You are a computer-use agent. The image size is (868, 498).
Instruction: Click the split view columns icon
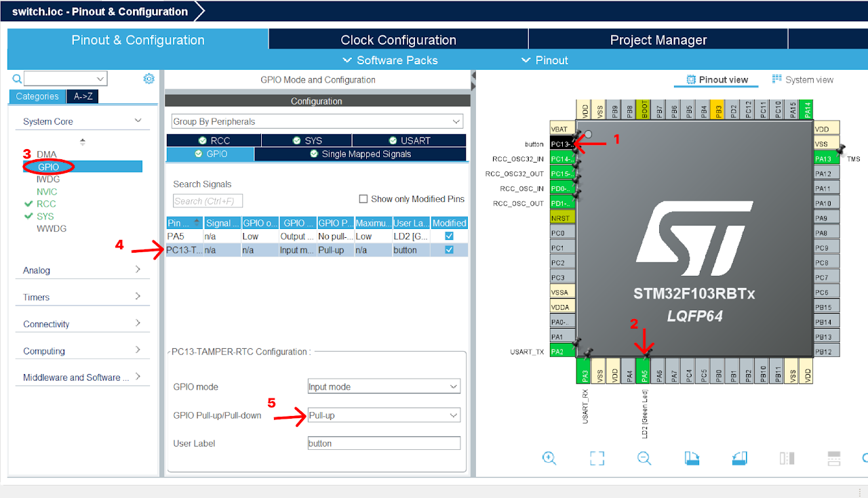(787, 458)
